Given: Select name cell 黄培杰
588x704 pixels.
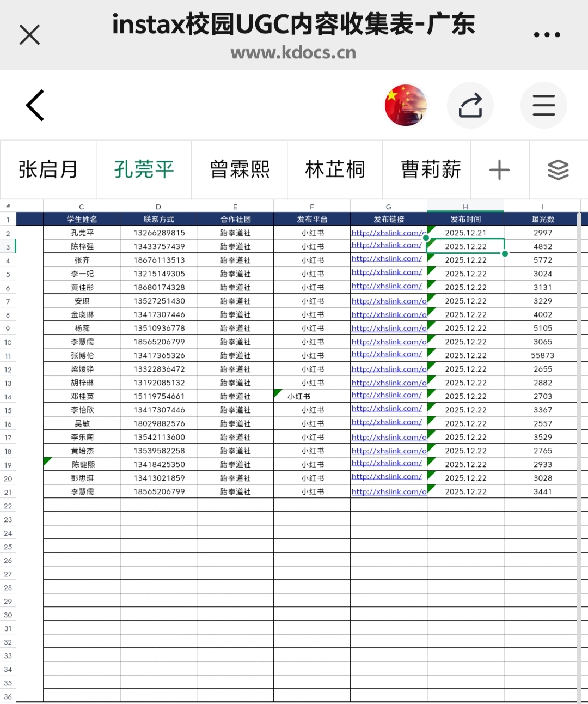Looking at the screenshot, I should click(x=82, y=451).
